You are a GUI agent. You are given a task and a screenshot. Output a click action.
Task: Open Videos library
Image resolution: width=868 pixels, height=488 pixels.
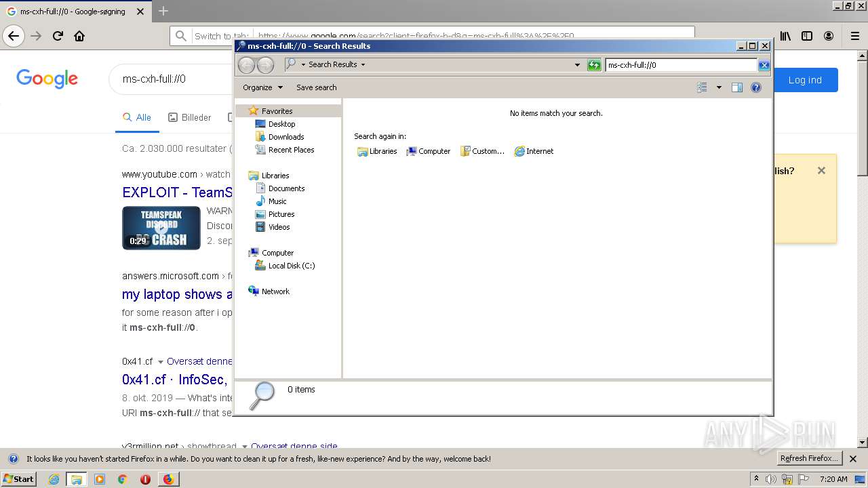273,227
